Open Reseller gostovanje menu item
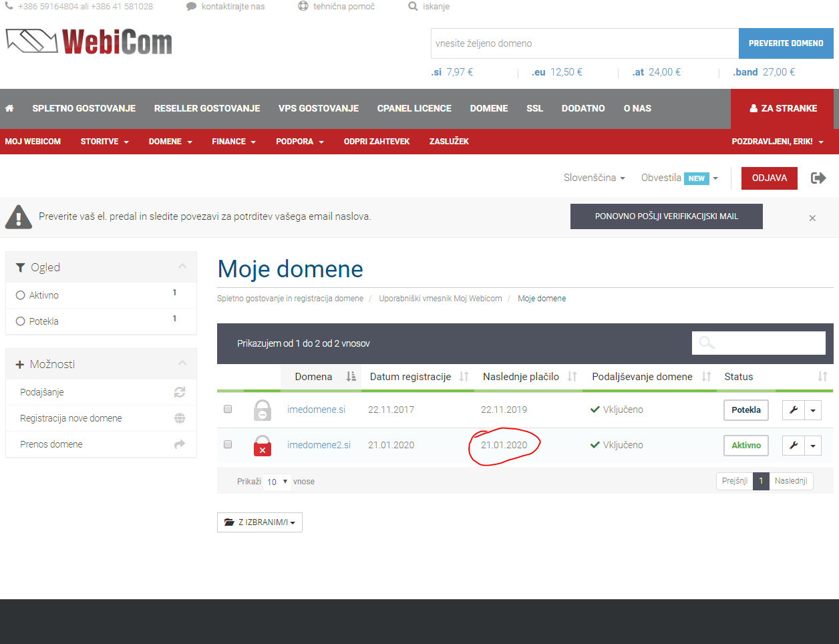Viewport: 839px width, 644px height. point(207,108)
